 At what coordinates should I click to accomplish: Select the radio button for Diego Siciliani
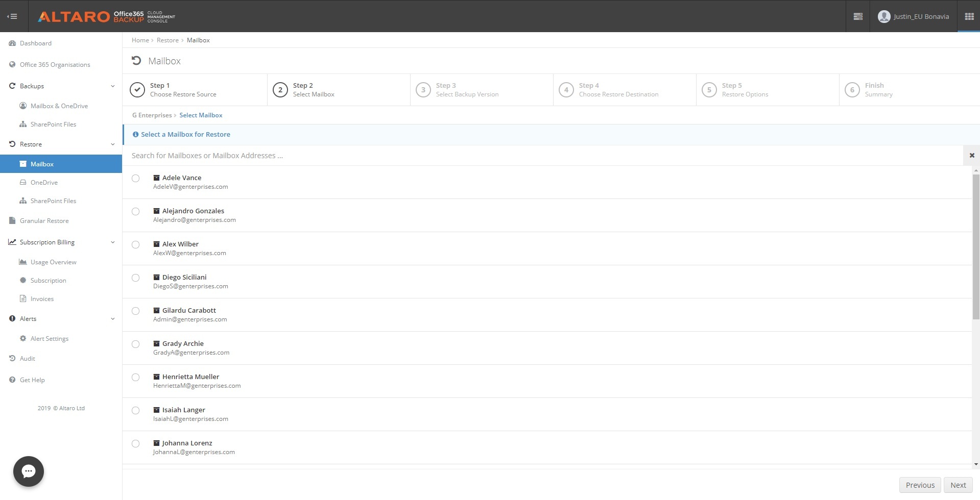[135, 278]
